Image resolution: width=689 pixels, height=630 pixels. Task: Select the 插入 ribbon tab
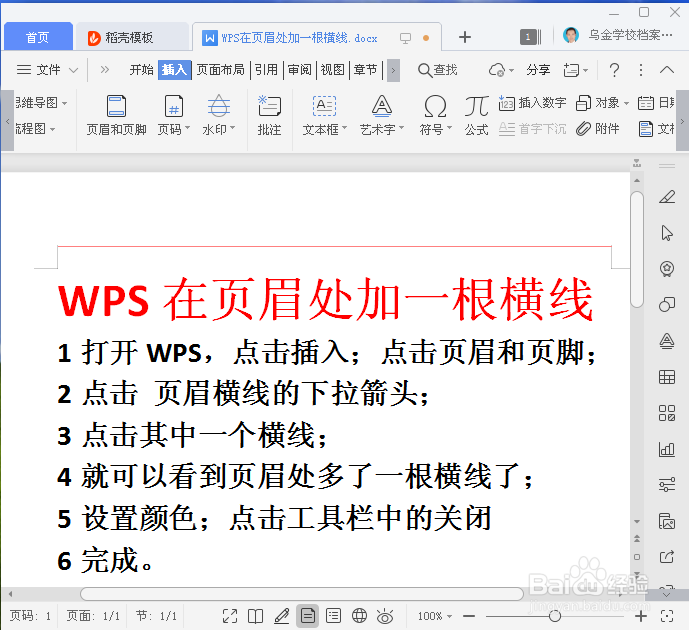pos(174,70)
